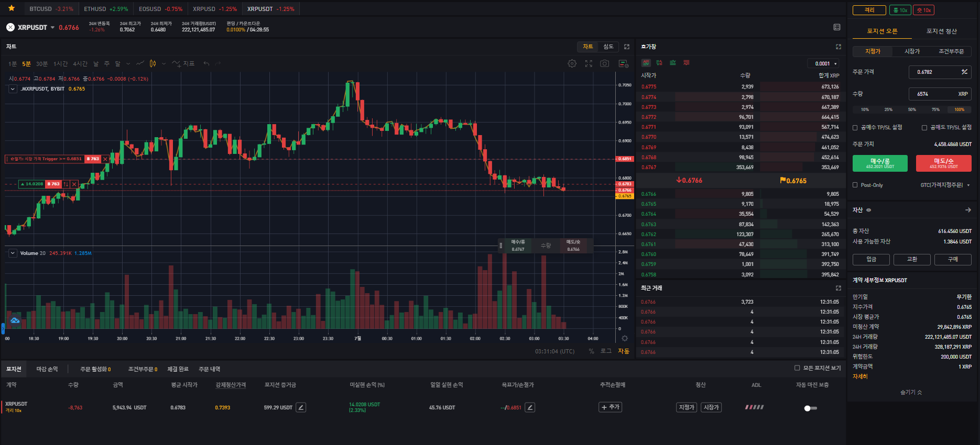Toggle the 자동 마진 보충 switch

pos(810,408)
